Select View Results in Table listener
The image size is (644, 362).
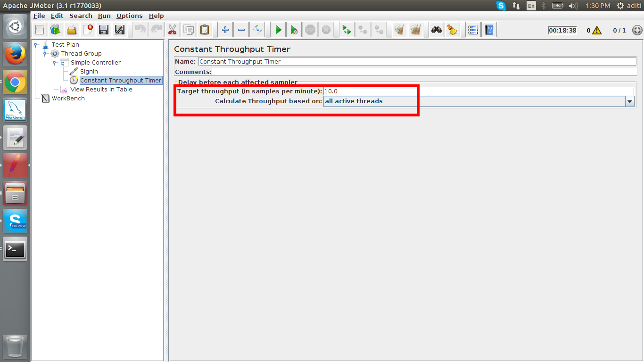click(101, 90)
